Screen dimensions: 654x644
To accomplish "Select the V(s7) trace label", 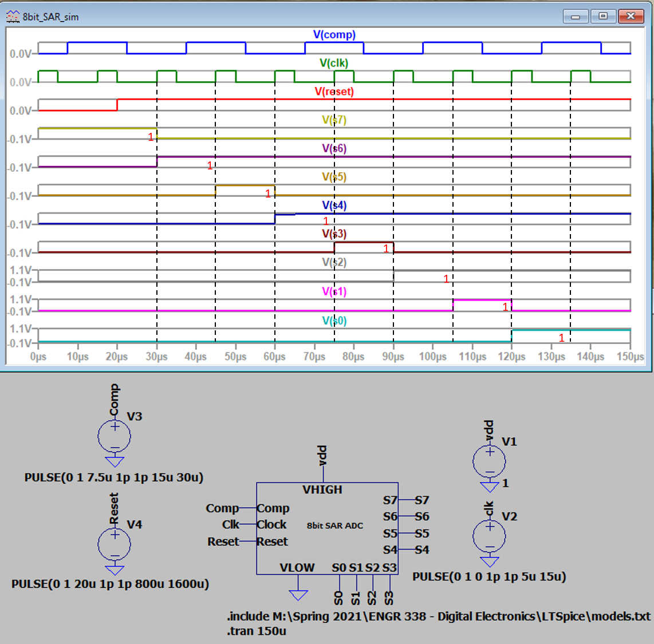I will (334, 120).
